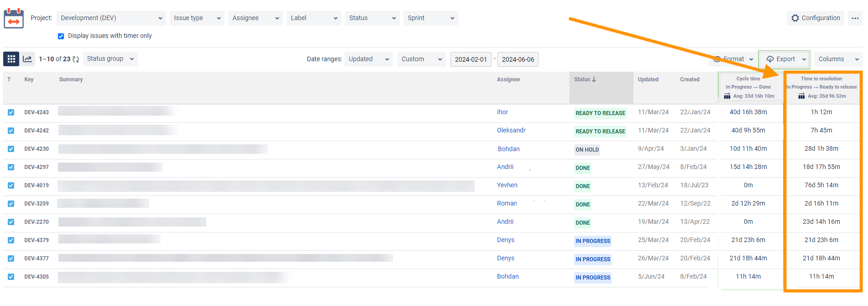This screenshot has height=306, width=868.
Task: Uncheck the DEV-4230 row checkbox
Action: [x=11, y=149]
